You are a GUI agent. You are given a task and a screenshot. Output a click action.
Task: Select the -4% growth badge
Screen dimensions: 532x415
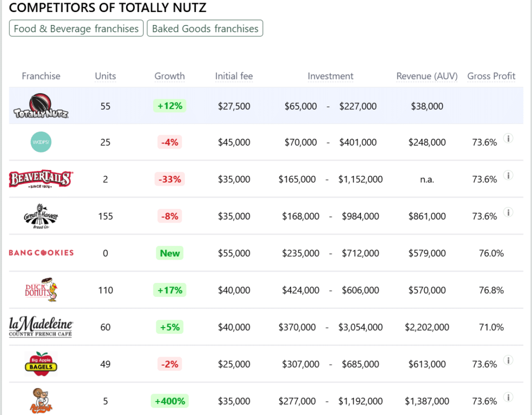point(170,142)
